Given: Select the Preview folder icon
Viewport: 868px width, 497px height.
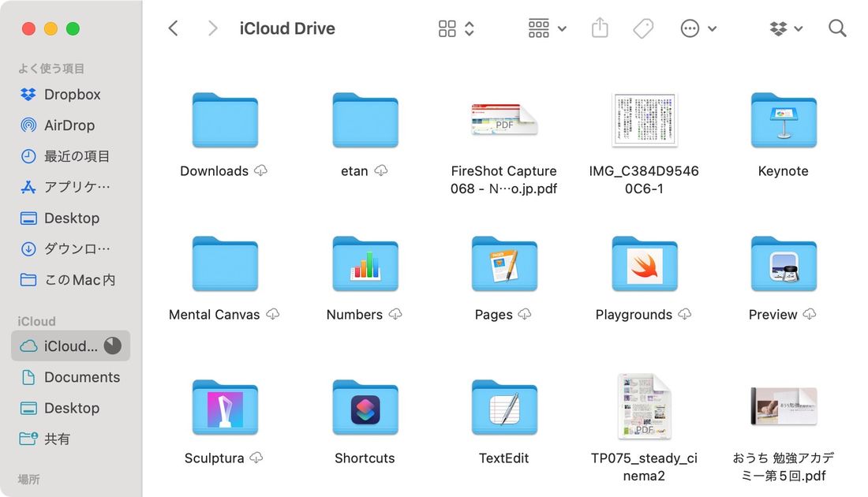Looking at the screenshot, I should (784, 263).
